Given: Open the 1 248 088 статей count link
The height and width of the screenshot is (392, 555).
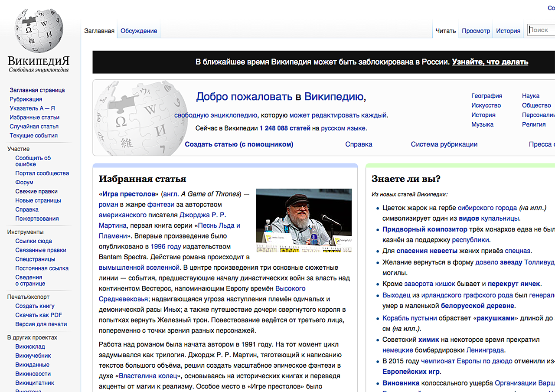Looking at the screenshot, I should pos(285,128).
